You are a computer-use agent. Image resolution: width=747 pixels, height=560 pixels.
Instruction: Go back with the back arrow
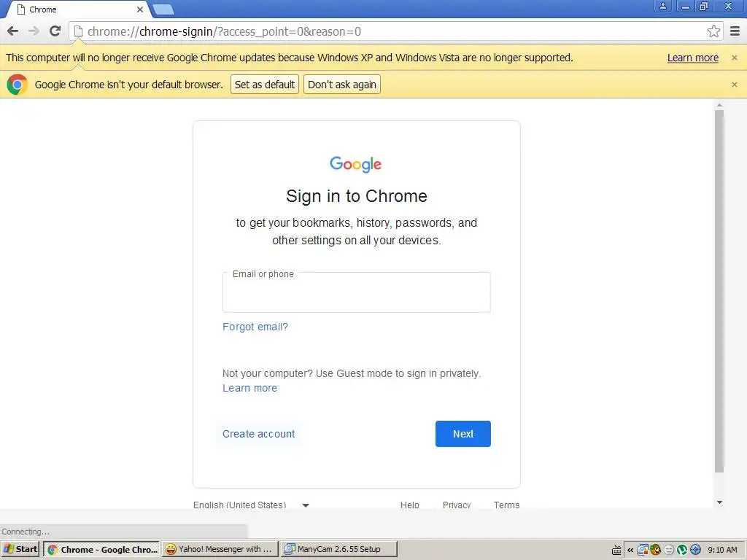[x=13, y=31]
